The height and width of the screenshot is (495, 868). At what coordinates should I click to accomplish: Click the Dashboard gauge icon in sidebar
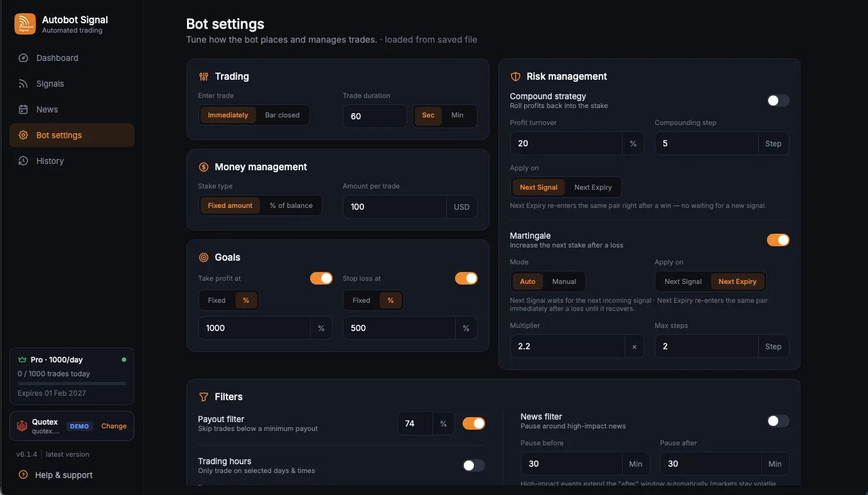click(x=23, y=58)
